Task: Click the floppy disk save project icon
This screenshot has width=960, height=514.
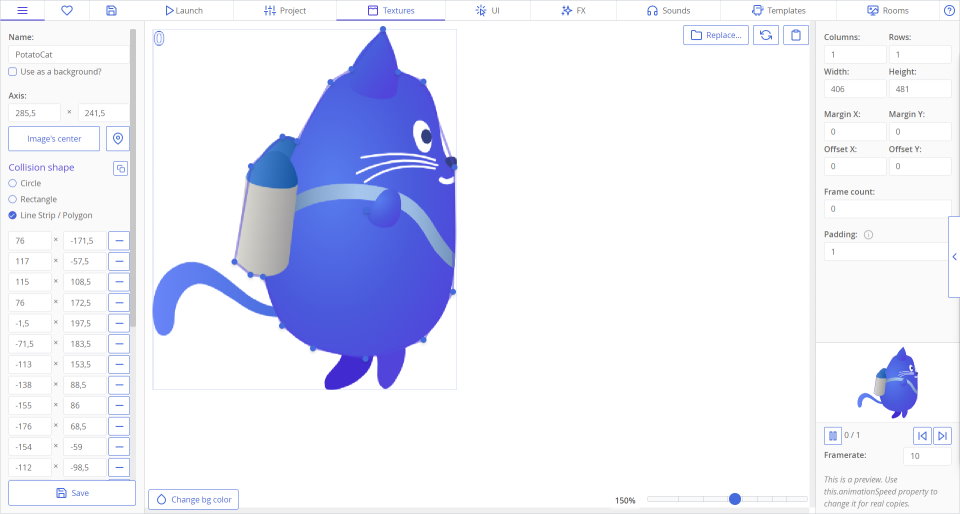Action: (111, 10)
